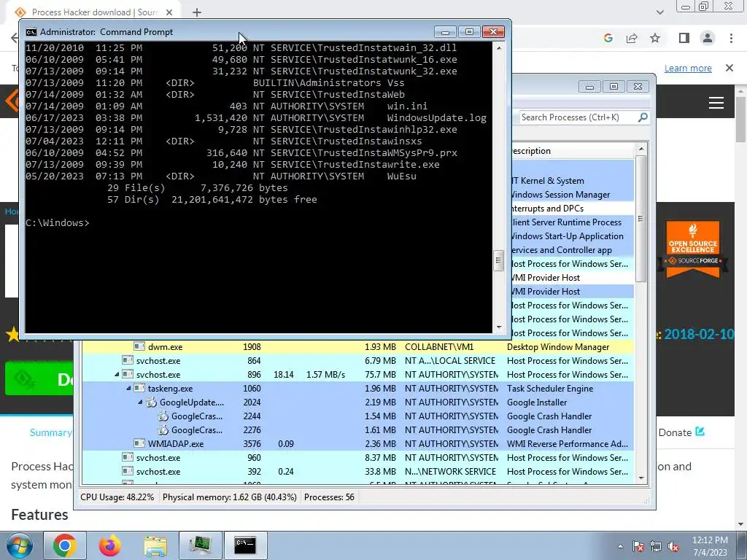This screenshot has height=560, width=747.
Task: Open Chrome from the taskbar
Action: (x=65, y=545)
